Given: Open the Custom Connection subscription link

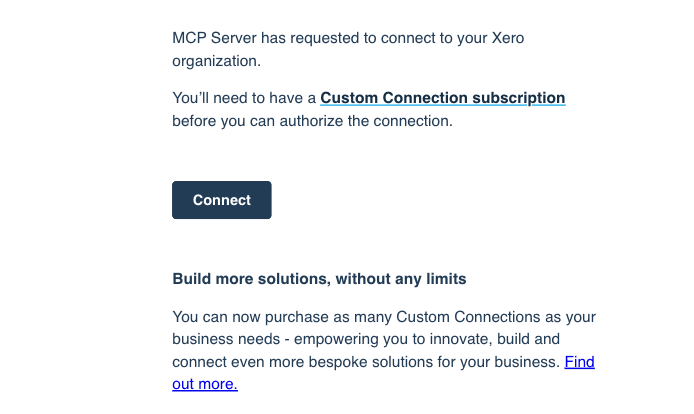Looking at the screenshot, I should point(442,98).
